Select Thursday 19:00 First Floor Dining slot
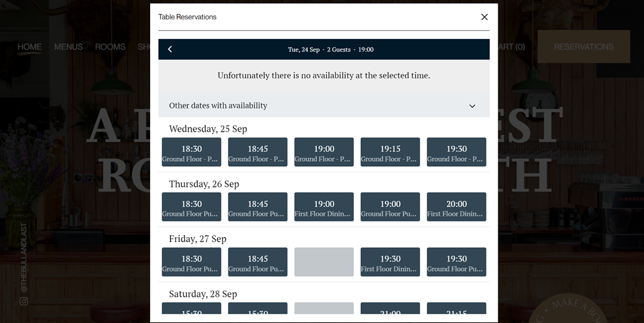 point(324,207)
